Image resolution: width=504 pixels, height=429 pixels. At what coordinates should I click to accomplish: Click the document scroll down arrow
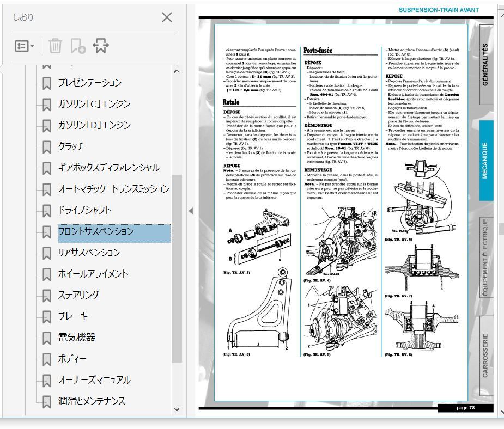[x=501, y=410]
